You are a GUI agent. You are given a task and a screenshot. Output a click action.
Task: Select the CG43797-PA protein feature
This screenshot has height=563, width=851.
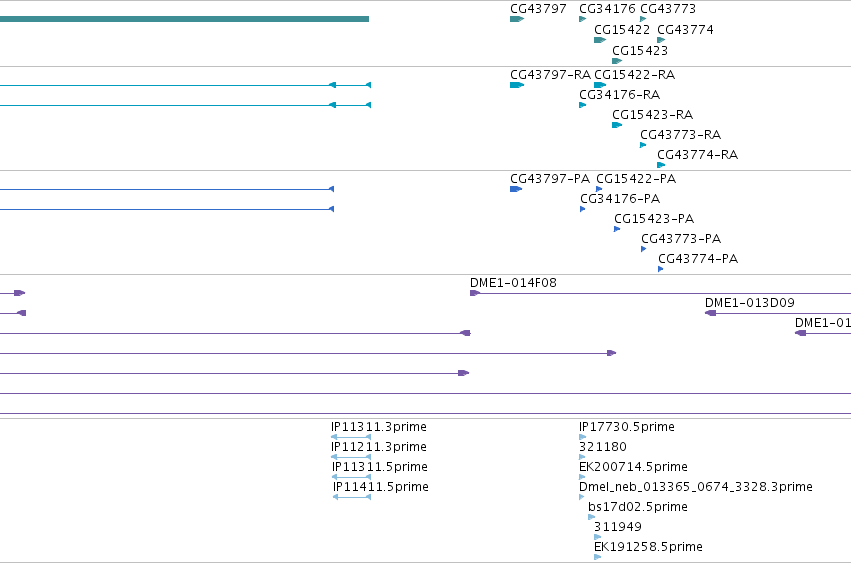pos(516,189)
